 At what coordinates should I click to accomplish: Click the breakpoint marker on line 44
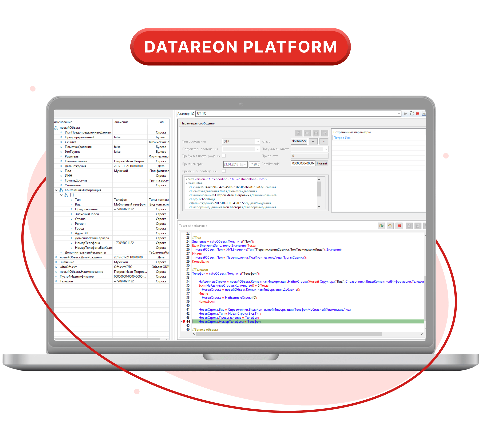(x=184, y=321)
